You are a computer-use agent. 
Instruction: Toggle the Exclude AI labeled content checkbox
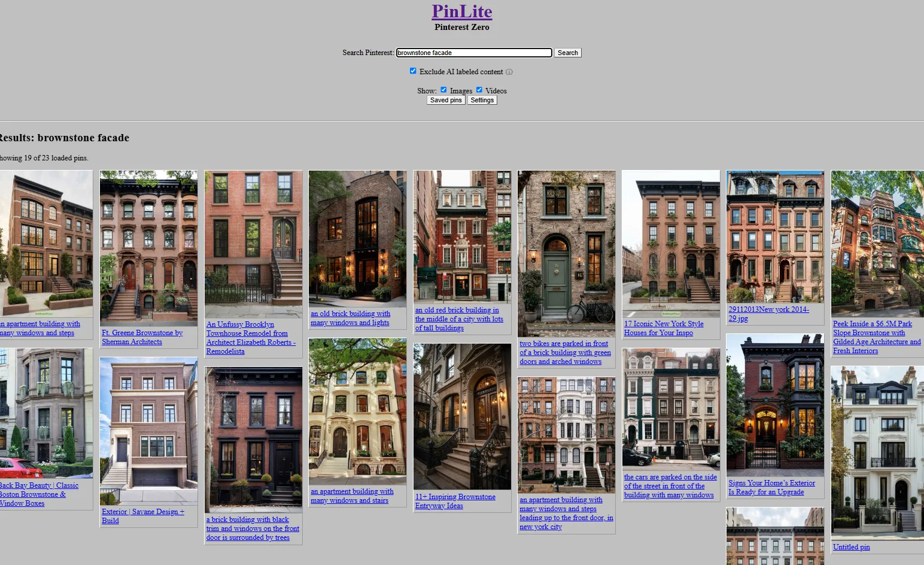[413, 71]
